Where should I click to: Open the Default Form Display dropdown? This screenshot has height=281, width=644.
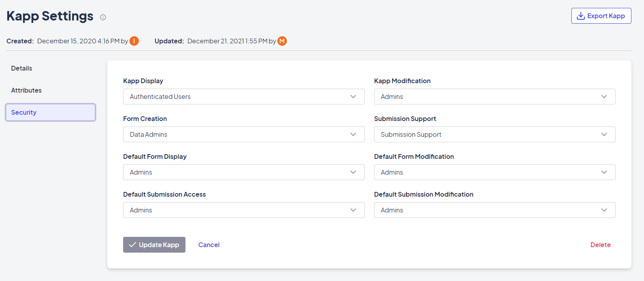(x=243, y=172)
